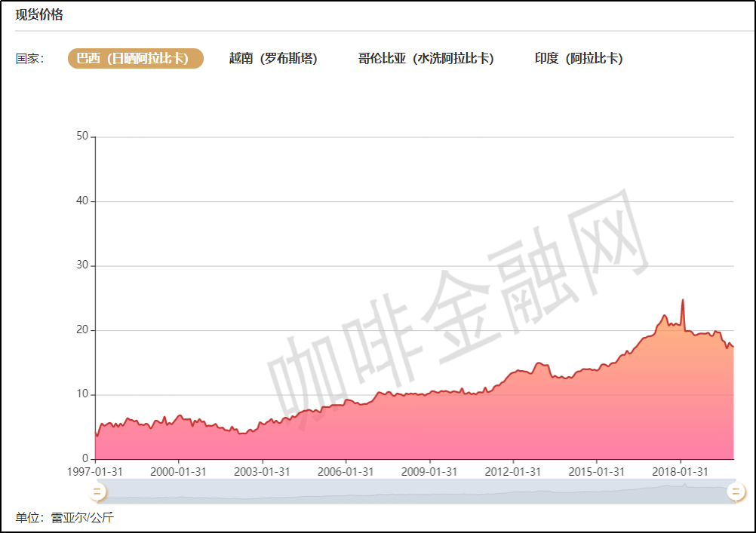This screenshot has height=533, width=756.
Task: Click the unit text 单位：雷亚尔/公斤
Action: [x=65, y=518]
